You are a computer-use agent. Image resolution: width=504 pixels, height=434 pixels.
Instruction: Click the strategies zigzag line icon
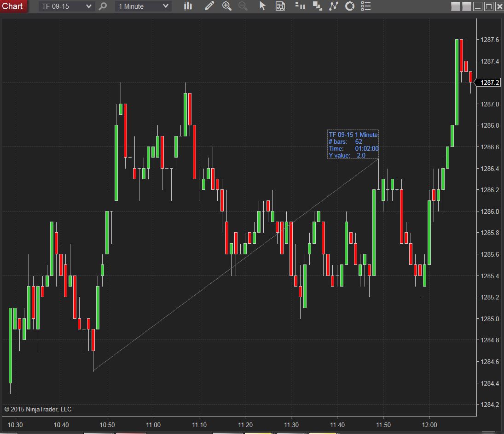pyautogui.click(x=334, y=6)
